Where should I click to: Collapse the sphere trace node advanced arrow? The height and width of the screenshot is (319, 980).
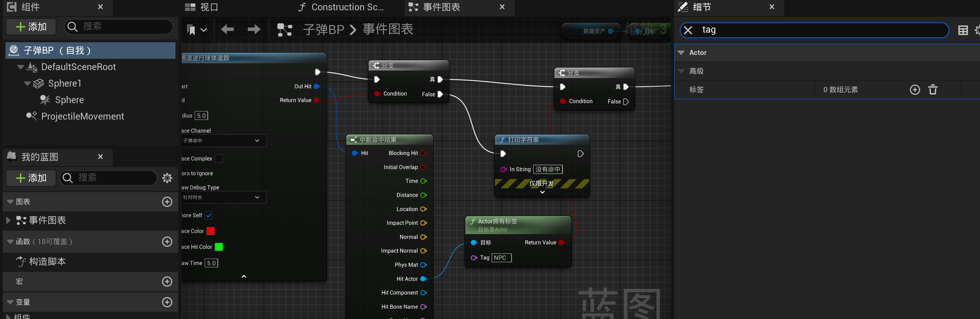click(x=244, y=276)
